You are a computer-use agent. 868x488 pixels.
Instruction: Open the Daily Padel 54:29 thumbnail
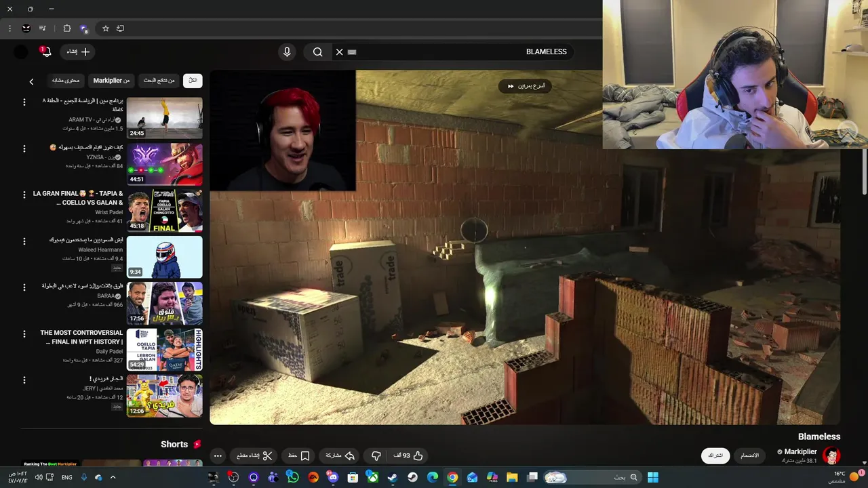pos(164,349)
